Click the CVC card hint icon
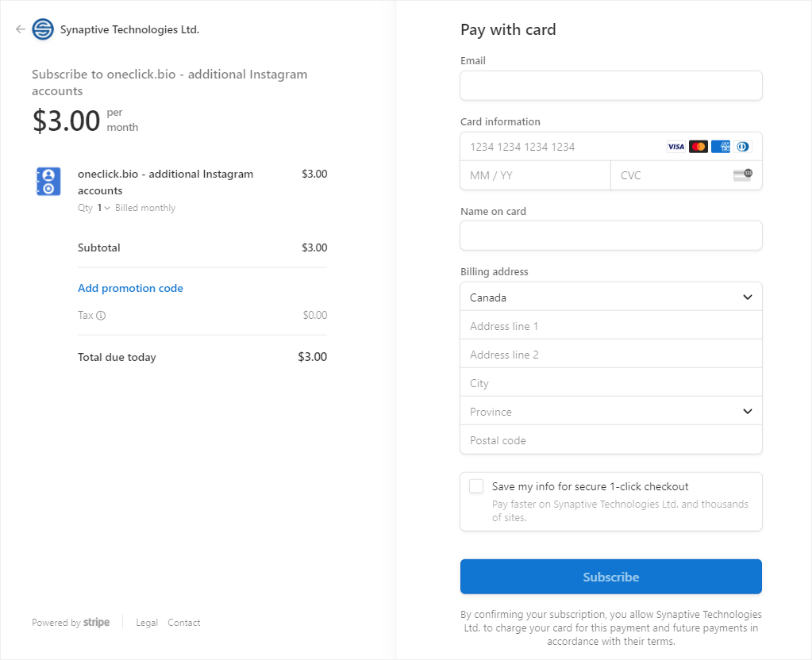 click(x=743, y=175)
